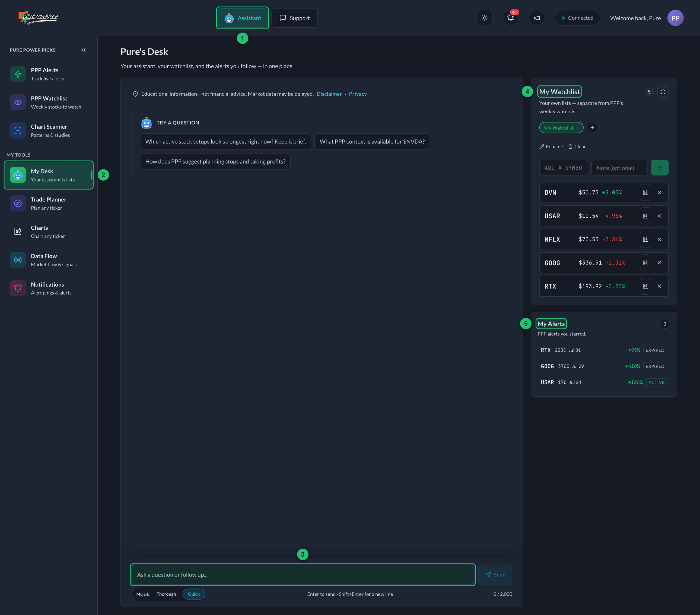Add a new watchlist with plus icon

592,127
